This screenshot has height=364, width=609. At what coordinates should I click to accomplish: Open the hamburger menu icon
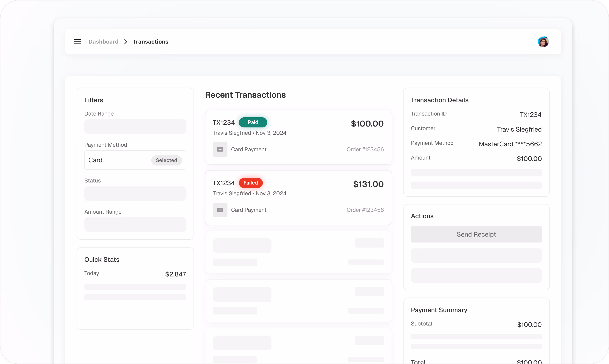[78, 42]
